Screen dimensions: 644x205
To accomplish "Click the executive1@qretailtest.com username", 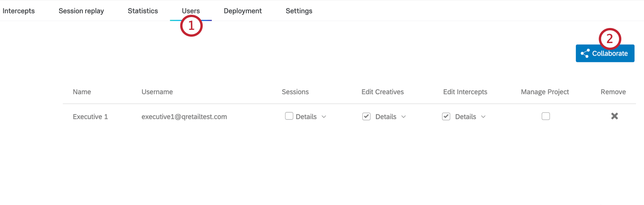I will 184,117.
